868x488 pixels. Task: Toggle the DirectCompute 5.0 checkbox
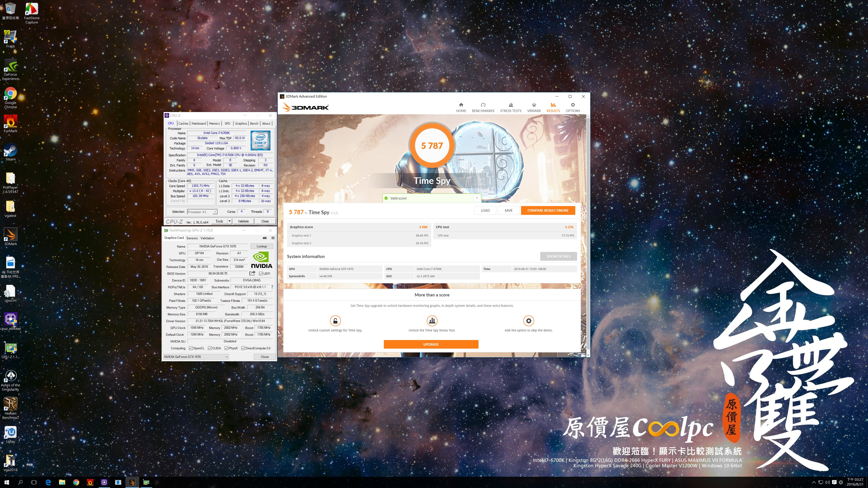pos(243,348)
